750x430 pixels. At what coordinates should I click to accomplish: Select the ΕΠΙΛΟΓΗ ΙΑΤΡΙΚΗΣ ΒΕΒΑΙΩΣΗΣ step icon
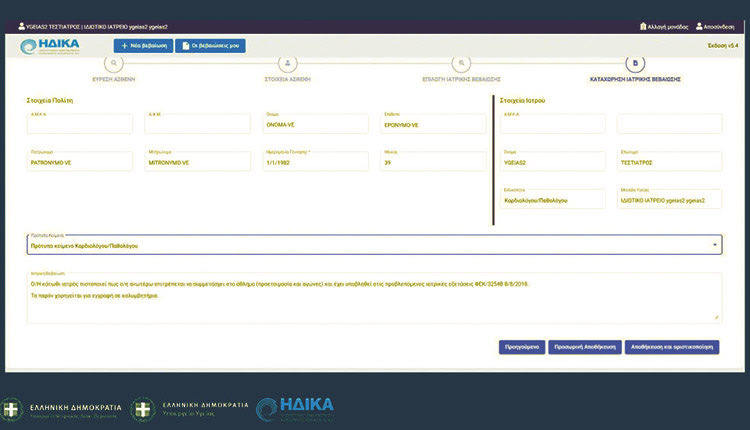coord(461,63)
